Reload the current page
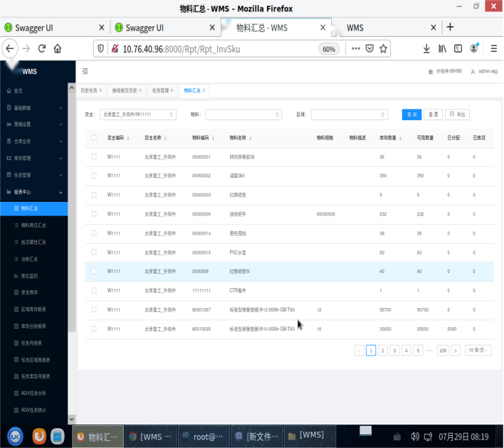The image size is (504, 448). (x=42, y=48)
